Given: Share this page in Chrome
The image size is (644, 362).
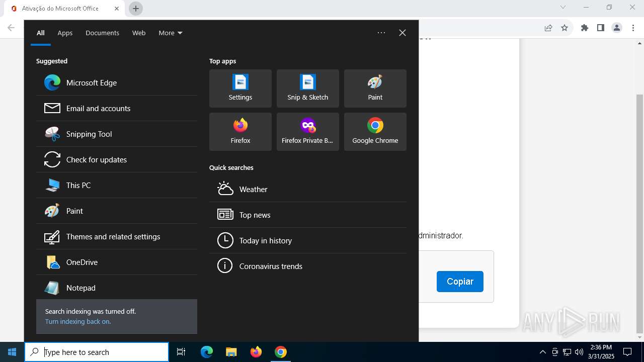Looking at the screenshot, I should [548, 28].
